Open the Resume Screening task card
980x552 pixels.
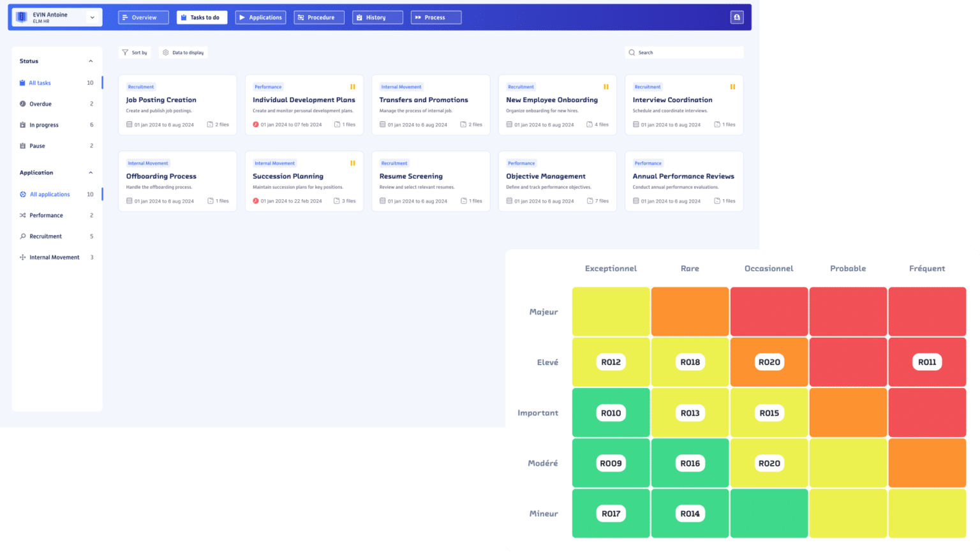coord(431,181)
